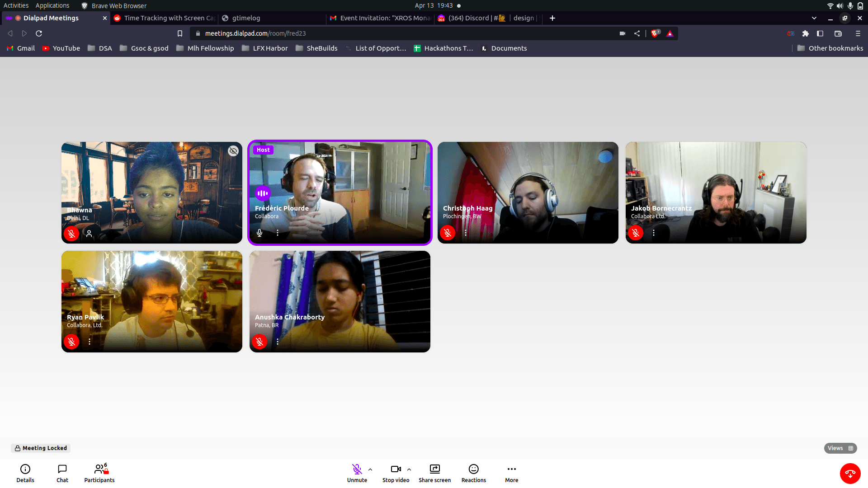Screen dimensions: 868x488
Task: Click the muted mic on Anushka Chakraborty's tile
Action: (259, 342)
